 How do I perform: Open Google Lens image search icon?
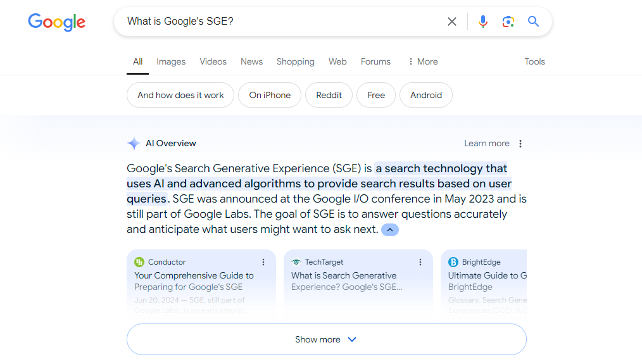point(508,22)
